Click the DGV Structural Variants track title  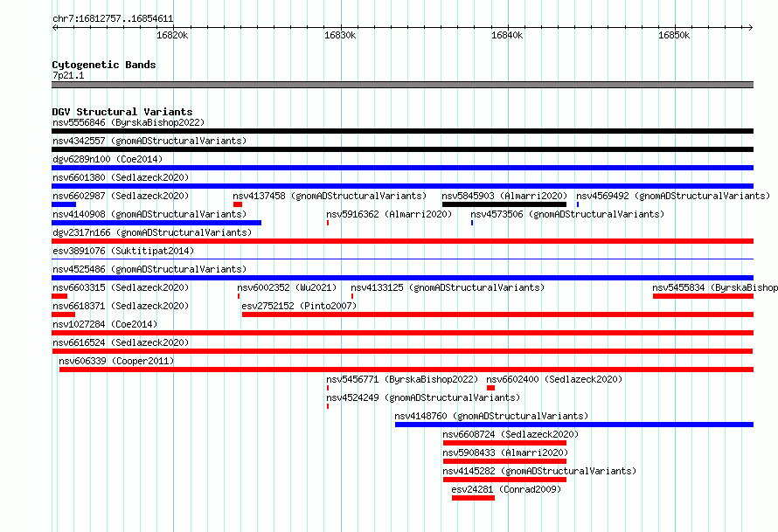coord(122,112)
